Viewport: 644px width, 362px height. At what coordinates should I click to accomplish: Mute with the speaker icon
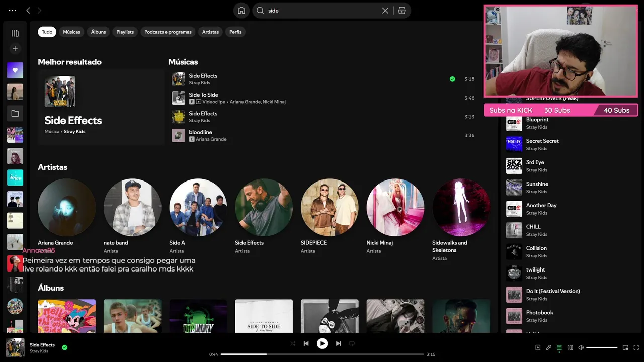pos(581,347)
